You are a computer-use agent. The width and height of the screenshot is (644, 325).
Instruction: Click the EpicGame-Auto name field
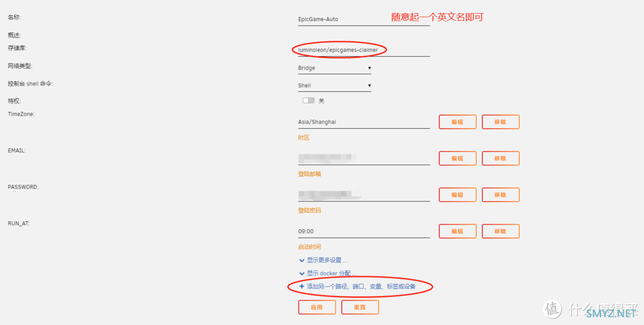[x=364, y=19]
